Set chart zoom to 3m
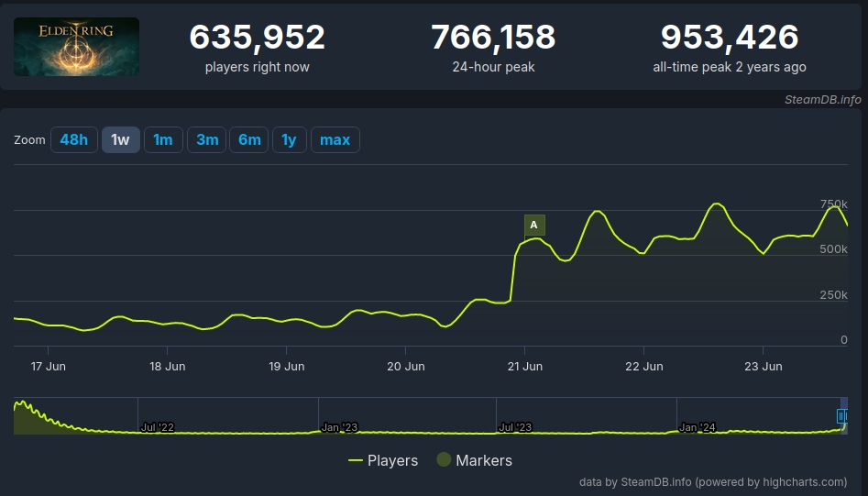This screenshot has height=496, width=868. tap(207, 140)
